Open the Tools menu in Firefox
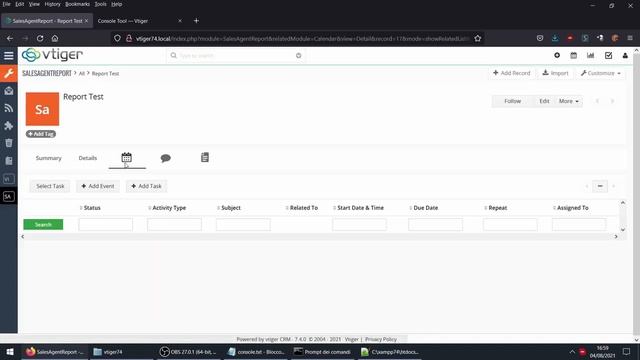Image resolution: width=640 pixels, height=360 pixels. [x=100, y=4]
